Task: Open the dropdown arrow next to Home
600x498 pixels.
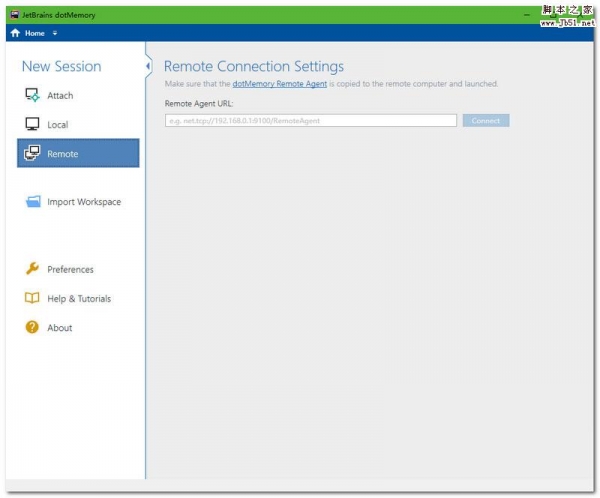Action: 55,33
